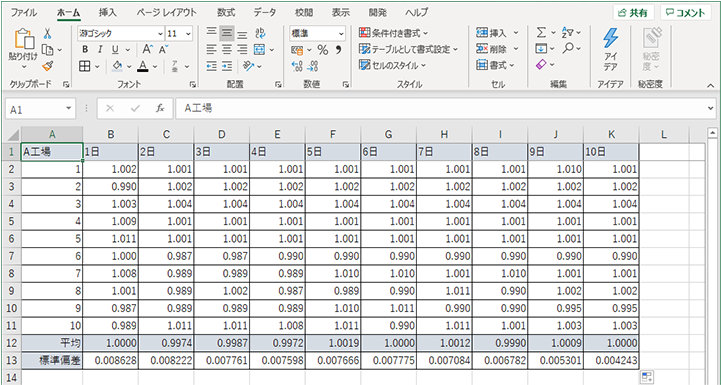Click the Select All corner triangle
The image size is (721, 385).
pyautogui.click(x=12, y=135)
